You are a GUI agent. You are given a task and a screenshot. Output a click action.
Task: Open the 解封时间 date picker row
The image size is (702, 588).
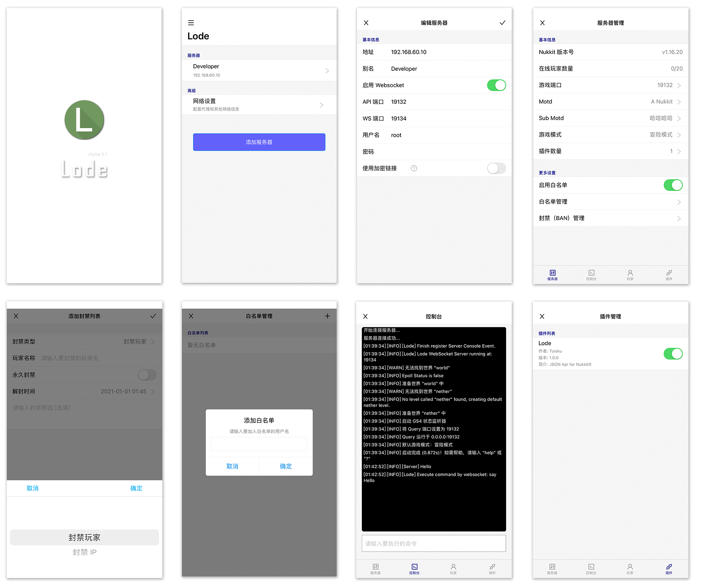tap(84, 391)
